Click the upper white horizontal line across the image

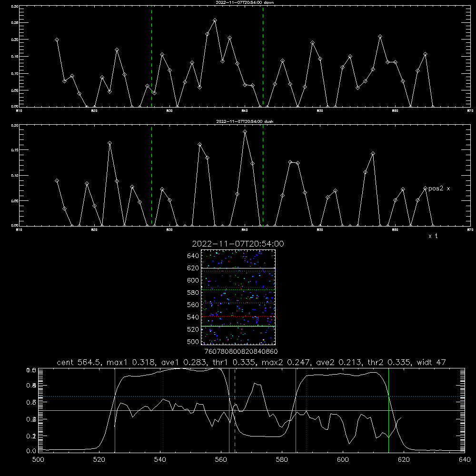(238, 268)
